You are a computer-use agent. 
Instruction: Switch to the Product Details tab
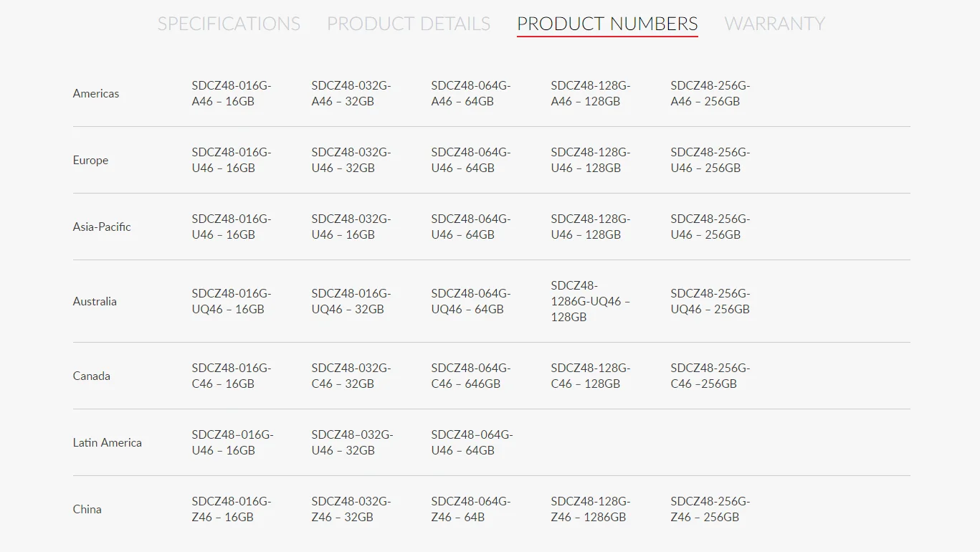coord(409,24)
